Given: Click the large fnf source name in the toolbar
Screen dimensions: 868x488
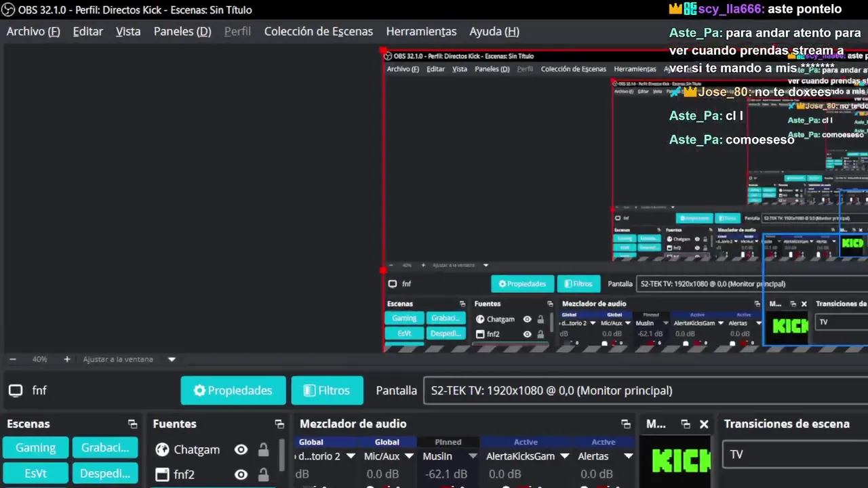Looking at the screenshot, I should (39, 390).
